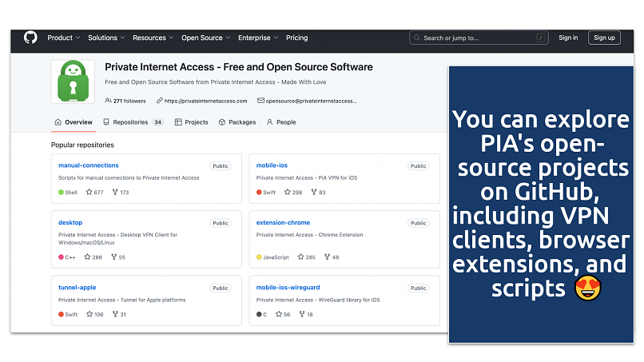
Task: Open the Pricing page
Action: (x=297, y=38)
